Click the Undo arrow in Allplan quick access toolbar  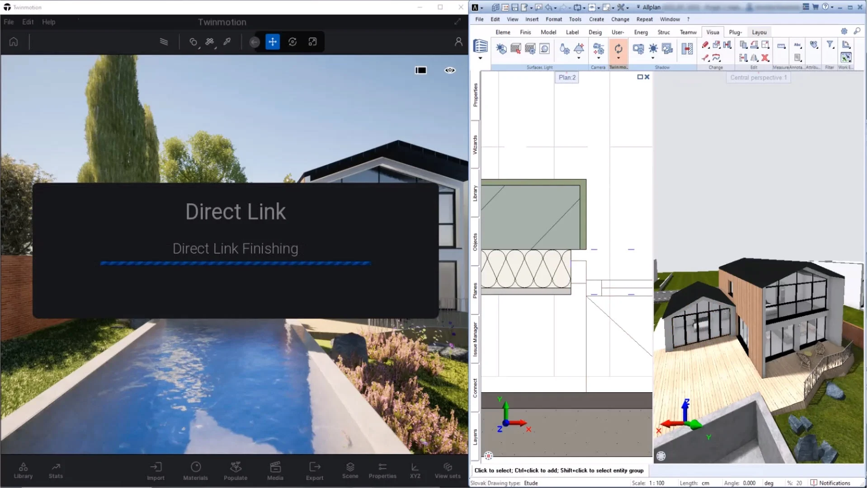click(x=549, y=7)
